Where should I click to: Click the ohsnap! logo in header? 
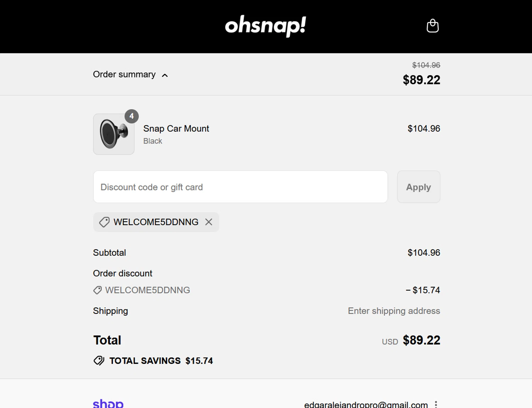coord(265,26)
